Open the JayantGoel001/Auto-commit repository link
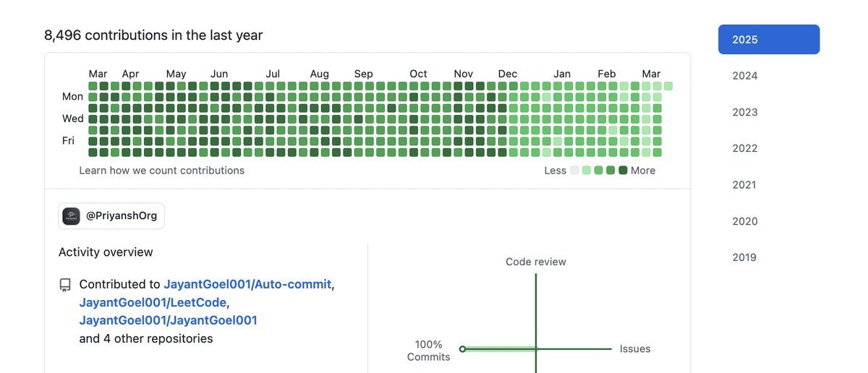Viewport: 868px width, 373px height. [x=247, y=284]
